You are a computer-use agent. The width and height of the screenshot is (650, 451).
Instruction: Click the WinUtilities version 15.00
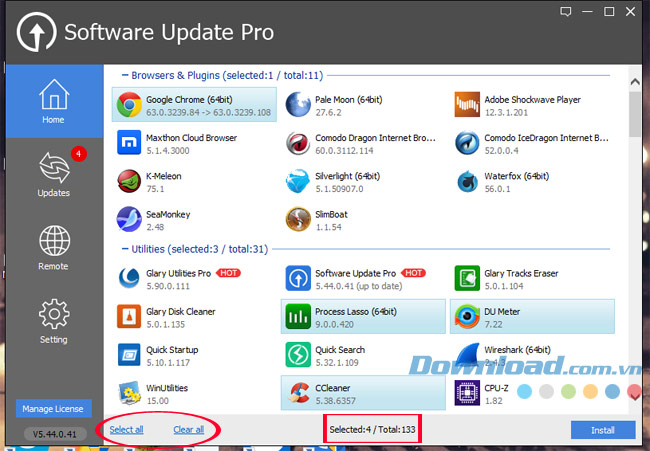[x=158, y=401]
